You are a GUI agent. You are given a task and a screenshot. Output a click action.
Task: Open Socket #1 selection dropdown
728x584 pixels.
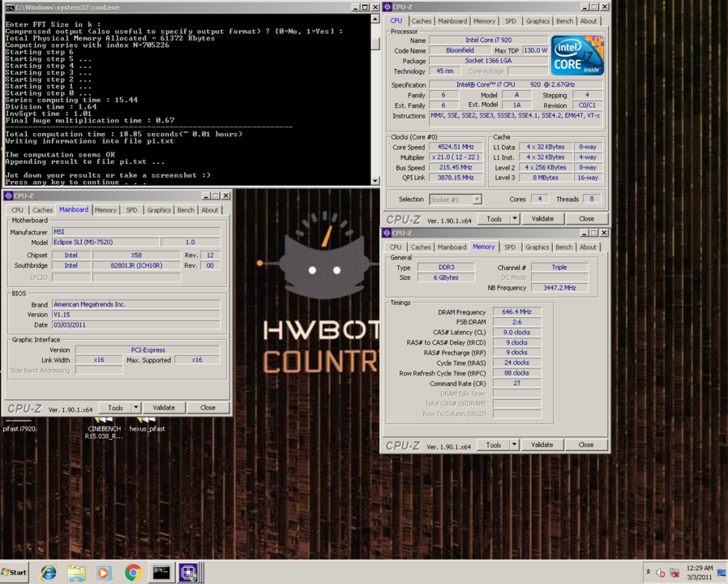pos(456,200)
